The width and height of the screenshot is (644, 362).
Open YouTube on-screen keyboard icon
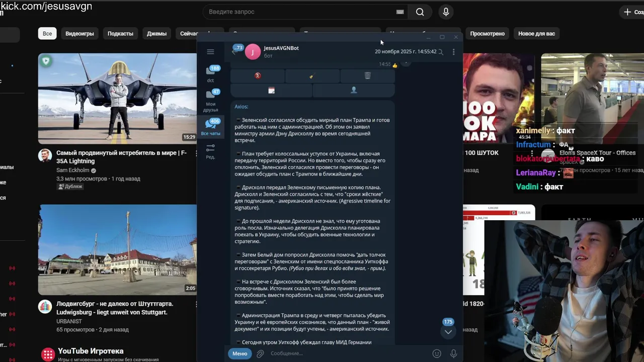tap(400, 12)
